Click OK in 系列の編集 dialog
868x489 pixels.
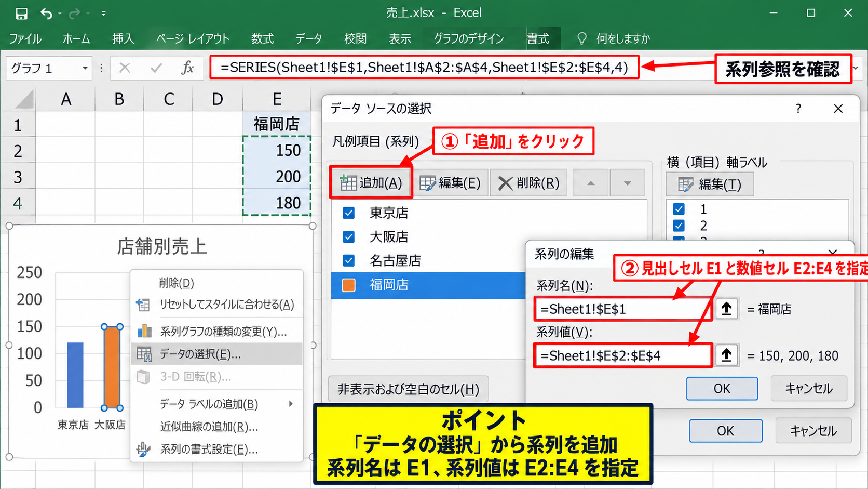click(x=722, y=389)
